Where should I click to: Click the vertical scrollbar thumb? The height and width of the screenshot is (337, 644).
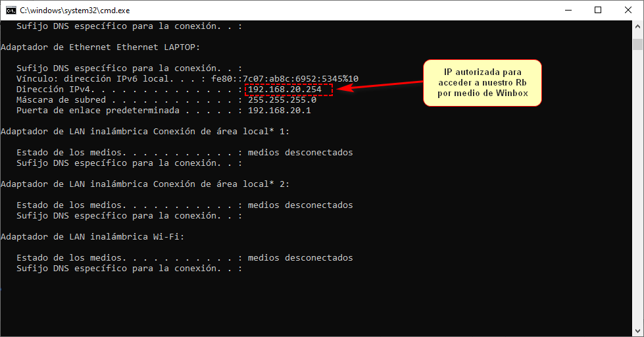637,44
